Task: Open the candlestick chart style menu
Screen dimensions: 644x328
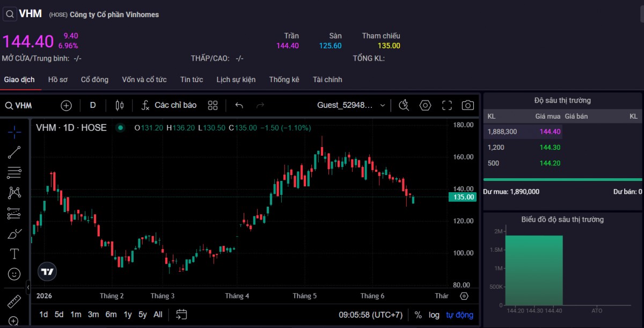Action: click(120, 106)
